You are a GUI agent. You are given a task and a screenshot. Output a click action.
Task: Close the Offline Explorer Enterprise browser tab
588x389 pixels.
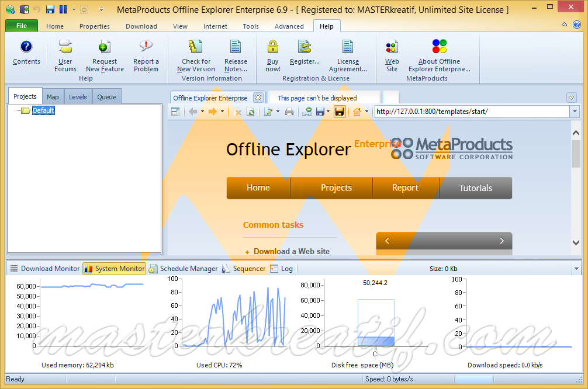[258, 98]
